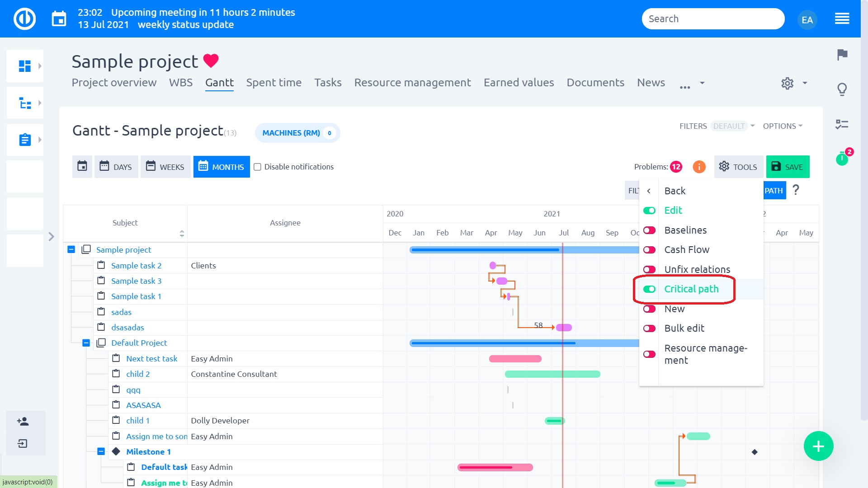Check the Disable notifications checkbox
Image resolution: width=868 pixels, height=488 pixels.
[x=257, y=167]
